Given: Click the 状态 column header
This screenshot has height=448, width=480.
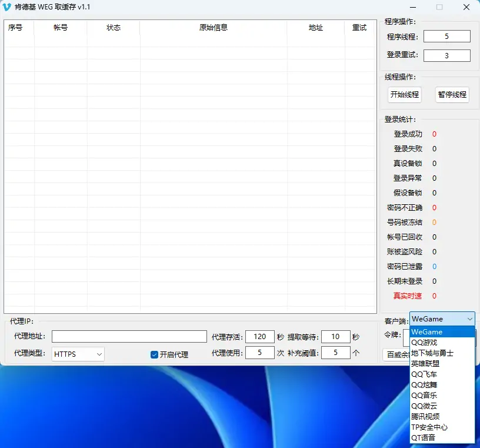Looking at the screenshot, I should click(x=114, y=28).
